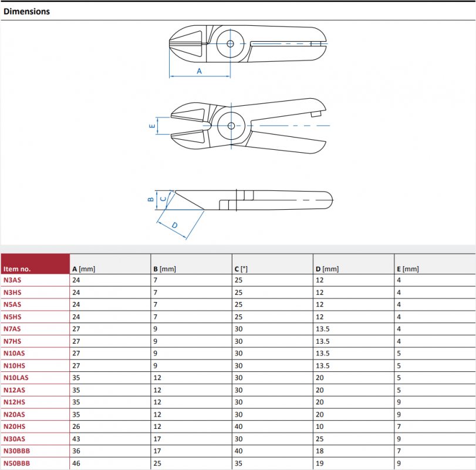Select item number N7HS
This screenshot has height=470, width=476.
[12, 341]
